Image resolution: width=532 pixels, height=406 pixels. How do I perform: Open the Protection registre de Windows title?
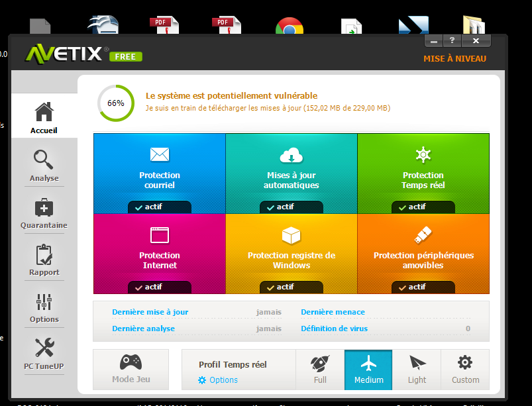pyautogui.click(x=291, y=260)
